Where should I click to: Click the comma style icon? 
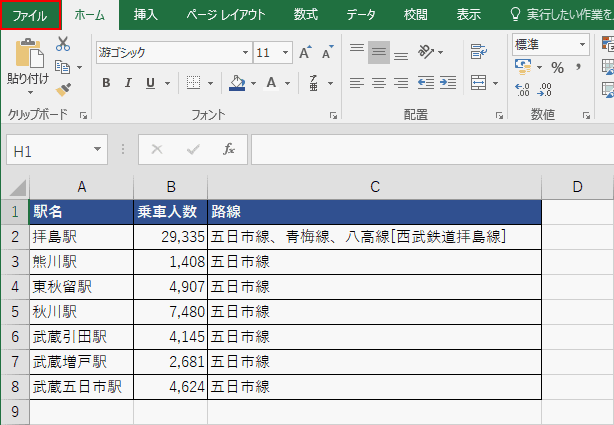click(579, 67)
